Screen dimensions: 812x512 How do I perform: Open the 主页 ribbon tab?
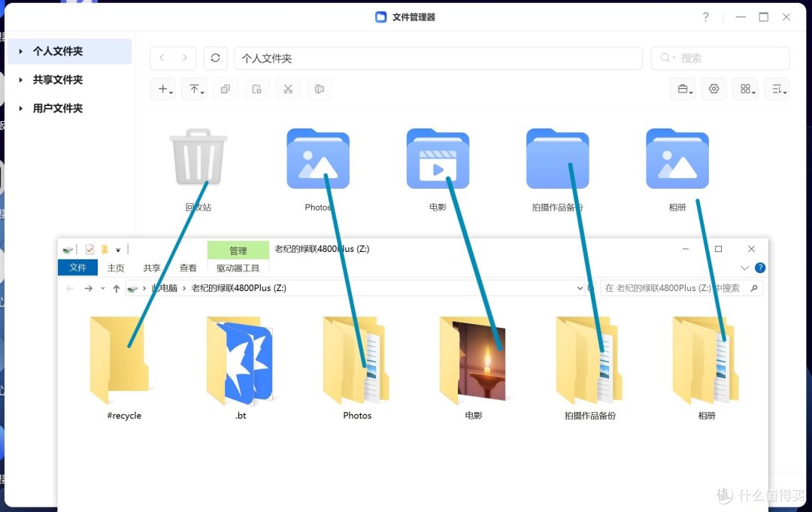tap(116, 268)
